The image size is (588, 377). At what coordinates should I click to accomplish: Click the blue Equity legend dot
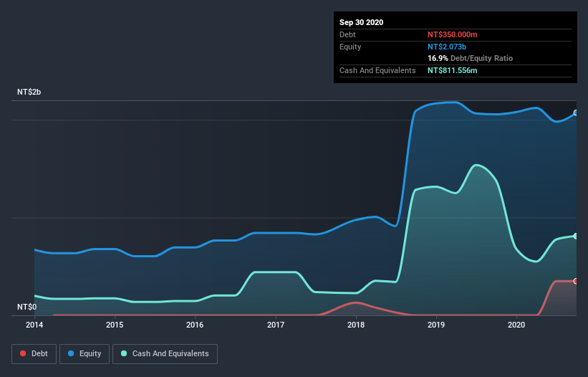click(71, 353)
